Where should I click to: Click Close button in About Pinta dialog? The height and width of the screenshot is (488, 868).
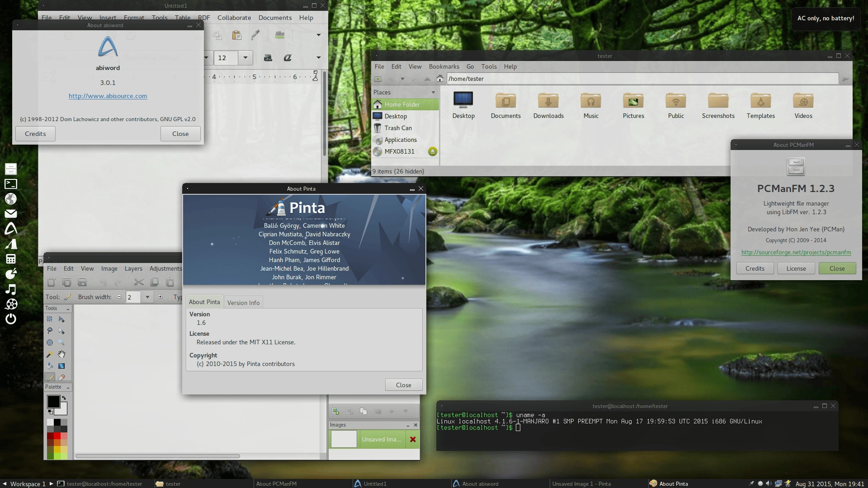point(404,385)
